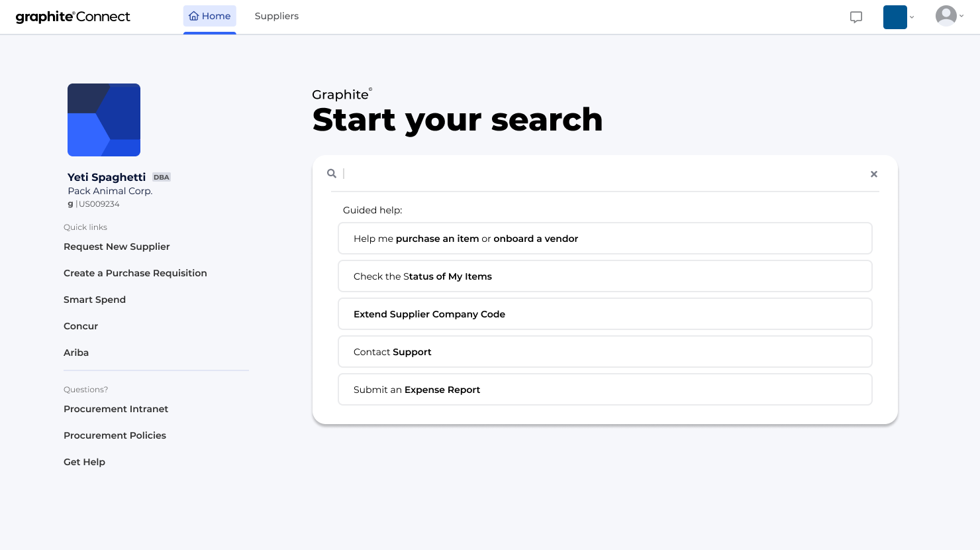Switch to the Suppliers tab

click(277, 16)
